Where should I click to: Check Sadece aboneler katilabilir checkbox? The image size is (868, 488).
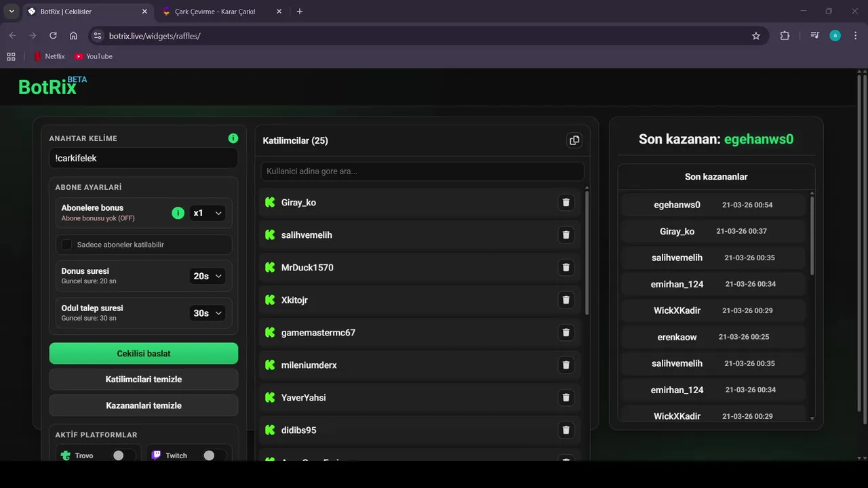coord(67,245)
